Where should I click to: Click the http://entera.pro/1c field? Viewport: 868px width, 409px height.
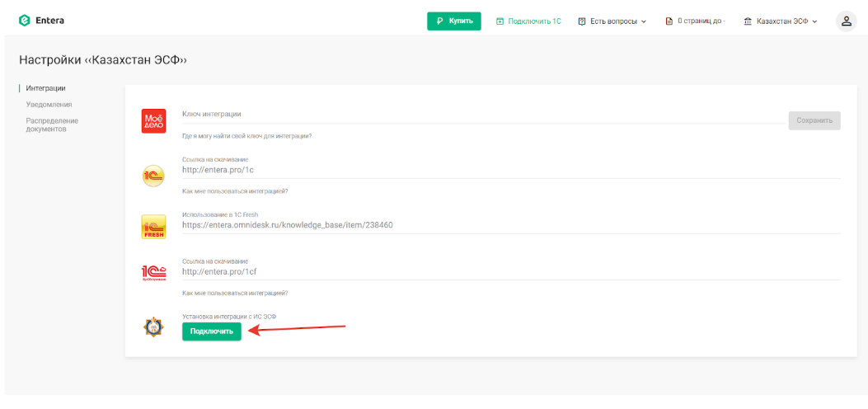coord(511,170)
